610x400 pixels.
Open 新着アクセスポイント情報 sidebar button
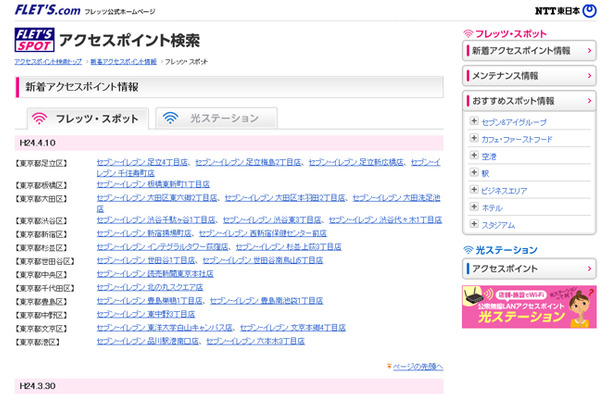click(529, 51)
